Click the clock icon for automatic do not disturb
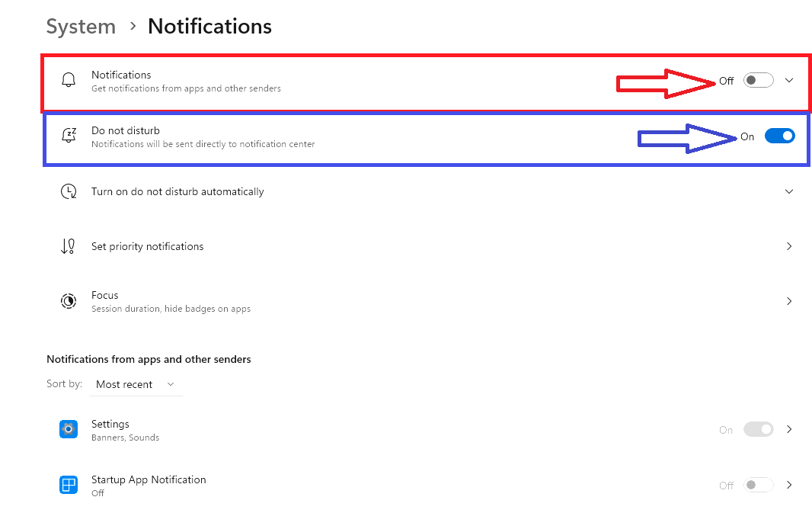Image resolution: width=812 pixels, height=513 pixels. 69,191
